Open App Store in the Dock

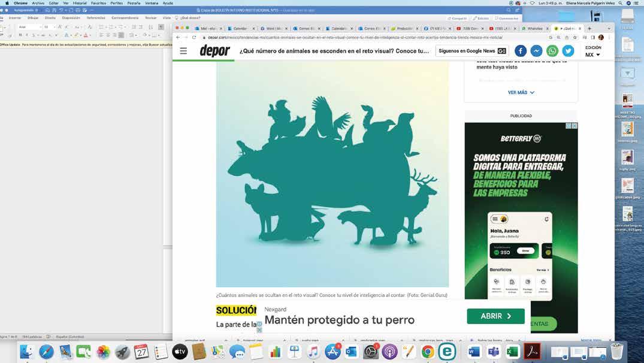(332, 352)
